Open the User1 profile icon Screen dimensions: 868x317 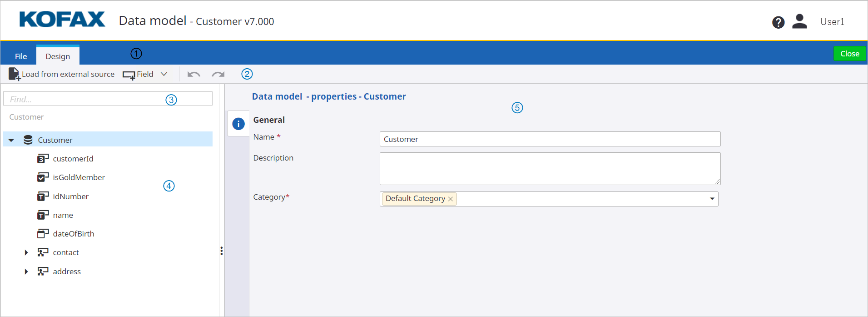point(799,21)
